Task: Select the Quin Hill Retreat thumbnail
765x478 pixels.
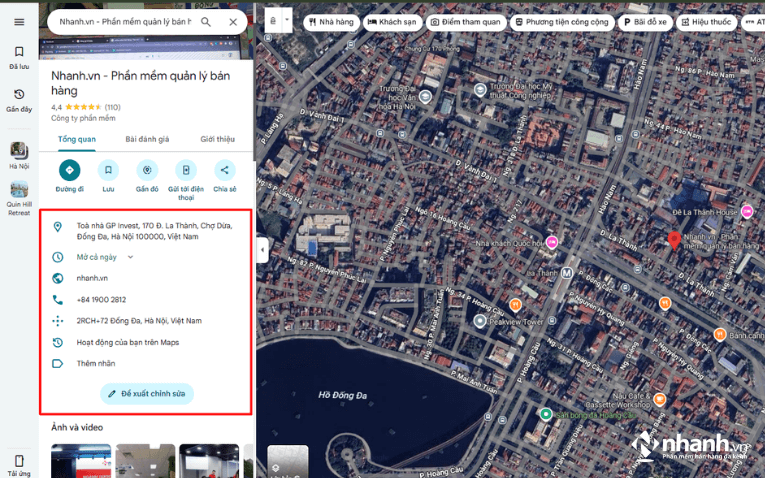Action: [x=19, y=198]
